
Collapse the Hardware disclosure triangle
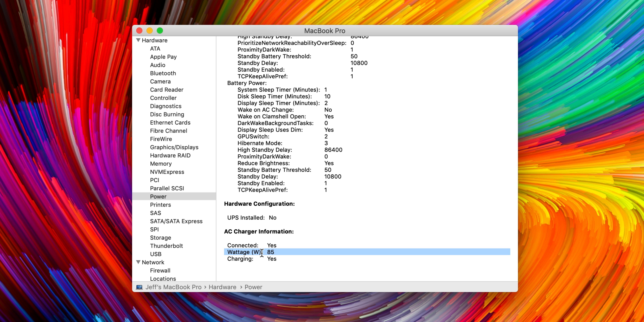tap(138, 40)
